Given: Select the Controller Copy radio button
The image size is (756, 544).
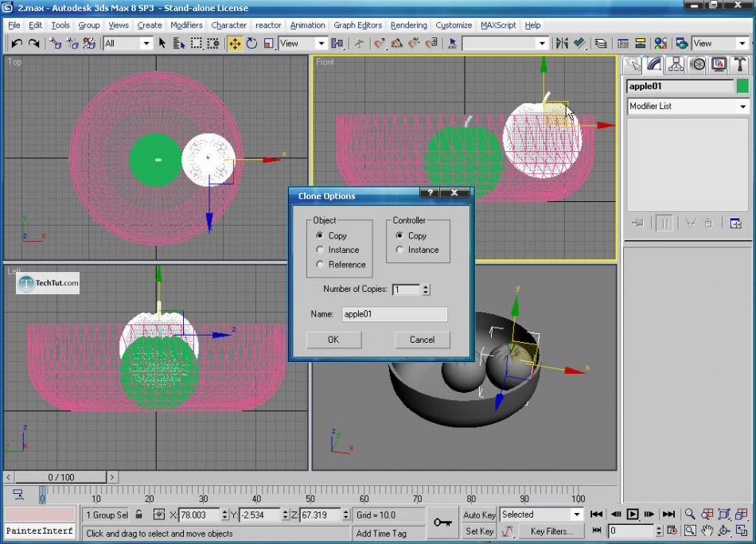Looking at the screenshot, I should tap(399, 235).
